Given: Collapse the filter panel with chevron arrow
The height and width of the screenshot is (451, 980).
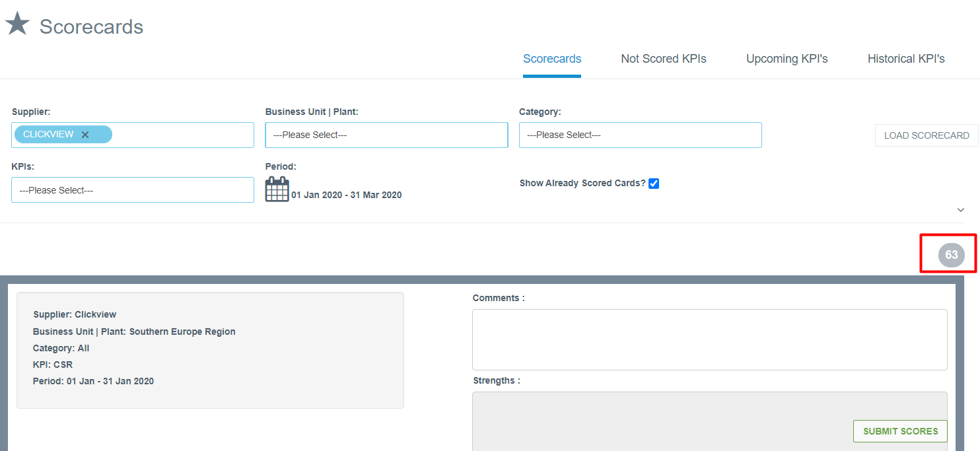Looking at the screenshot, I should pos(960,210).
